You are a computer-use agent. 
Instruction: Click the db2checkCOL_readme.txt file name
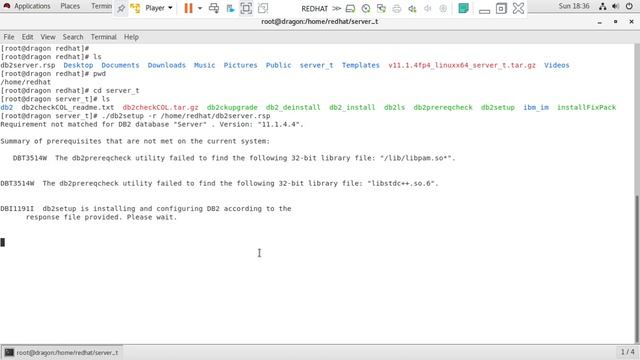click(x=68, y=108)
